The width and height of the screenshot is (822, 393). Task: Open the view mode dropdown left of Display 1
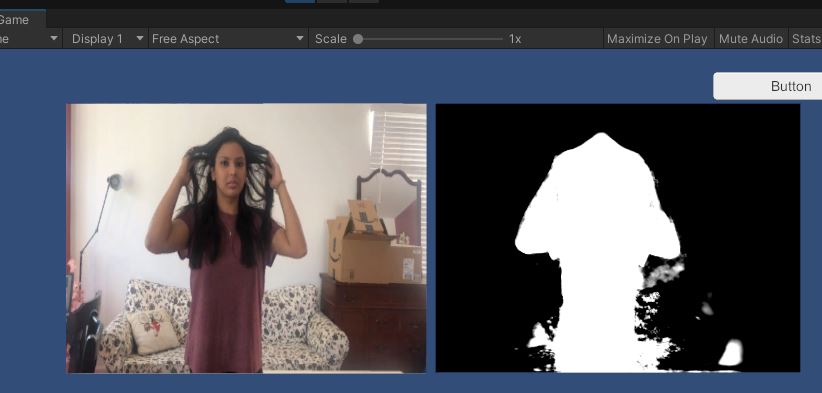pyautogui.click(x=30, y=39)
